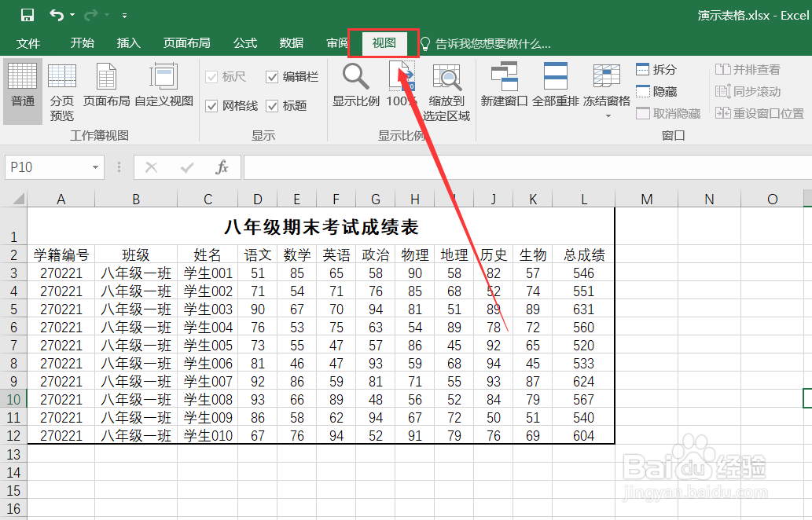
Task: Click 缩放到选定区域 icon
Action: pyautogui.click(x=446, y=93)
